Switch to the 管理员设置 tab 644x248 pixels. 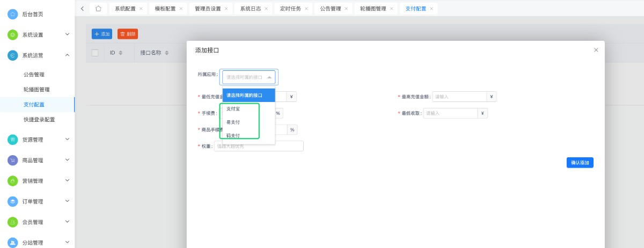pos(208,9)
